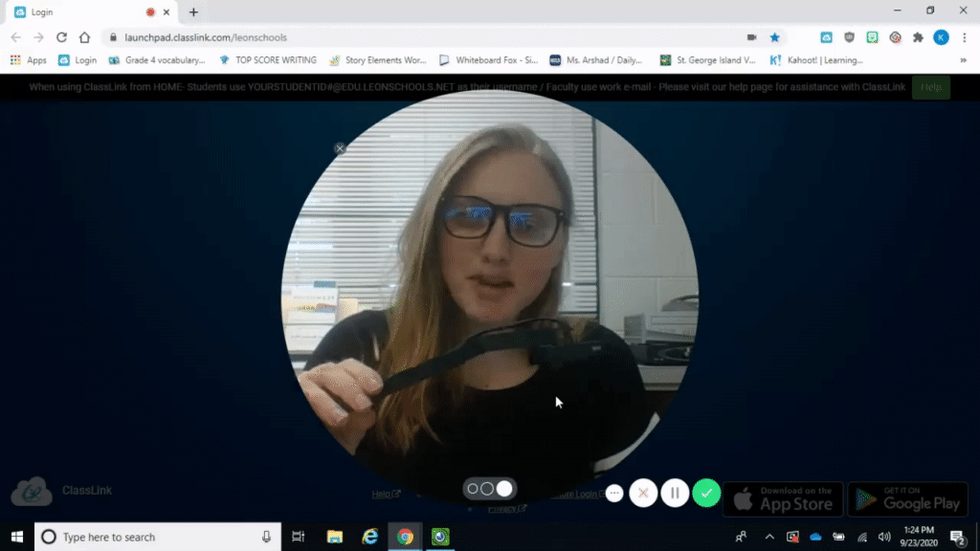Close the webcam bubble with the X

pos(340,148)
